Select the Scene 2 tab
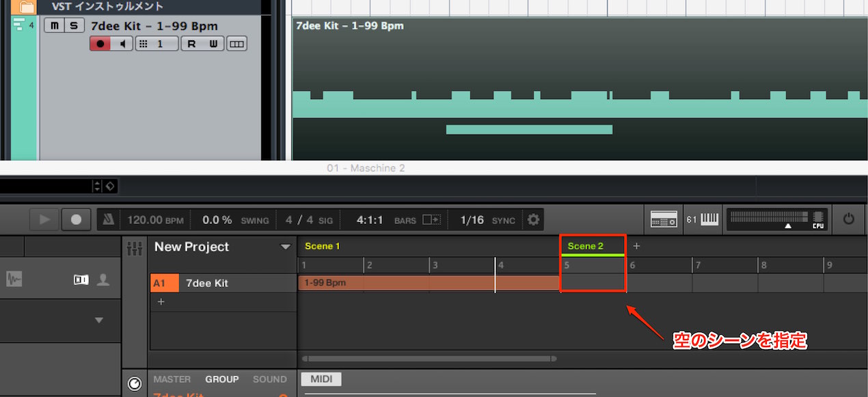The width and height of the screenshot is (868, 397). tap(593, 246)
